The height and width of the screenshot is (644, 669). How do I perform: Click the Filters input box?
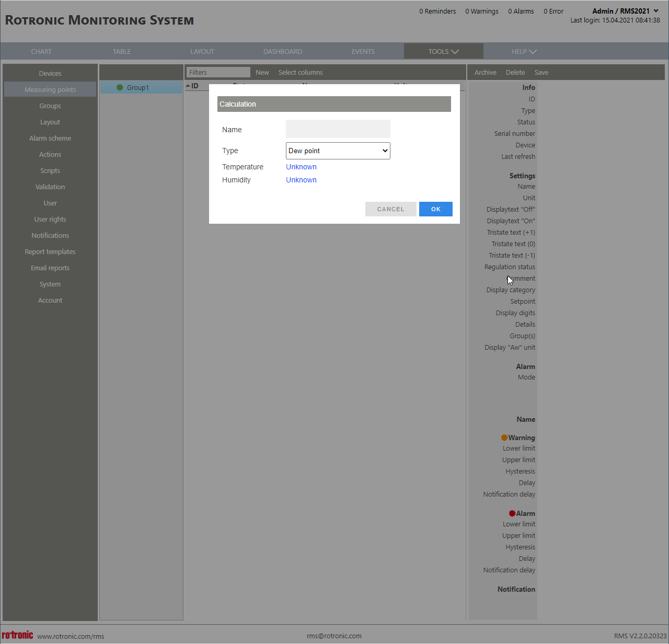pos(218,72)
